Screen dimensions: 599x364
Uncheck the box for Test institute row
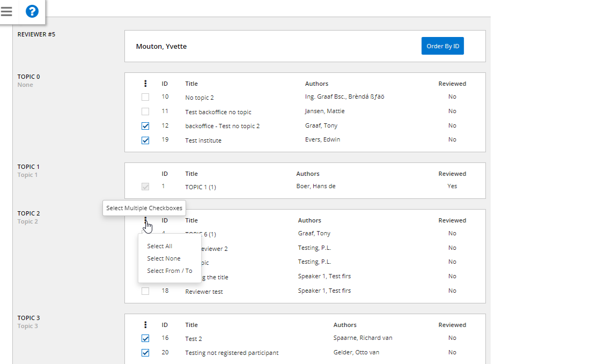point(145,140)
